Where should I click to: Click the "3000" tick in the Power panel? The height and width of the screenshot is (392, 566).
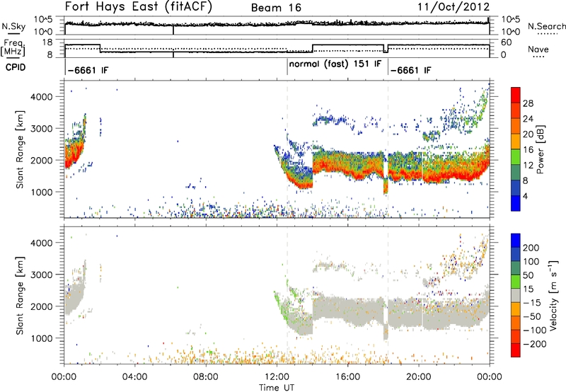pos(42,129)
